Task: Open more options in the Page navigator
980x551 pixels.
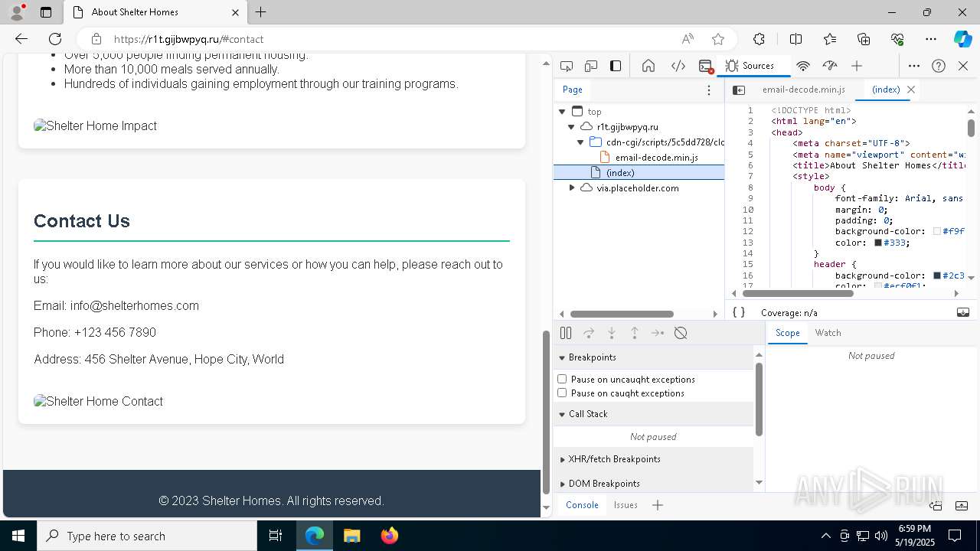Action: click(709, 90)
